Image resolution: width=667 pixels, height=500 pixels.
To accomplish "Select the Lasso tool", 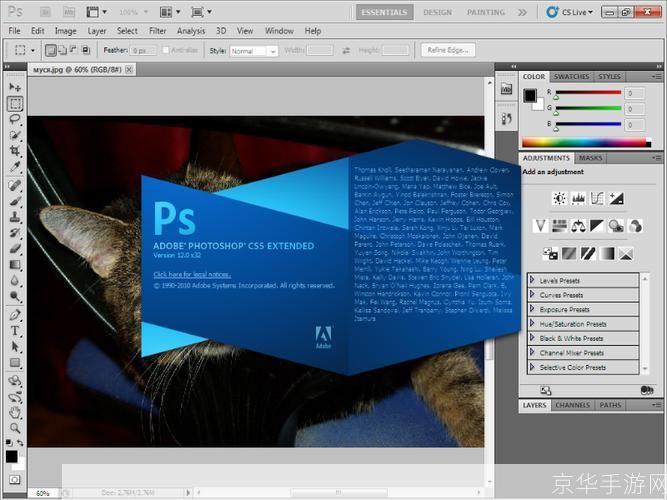I will pos(15,120).
